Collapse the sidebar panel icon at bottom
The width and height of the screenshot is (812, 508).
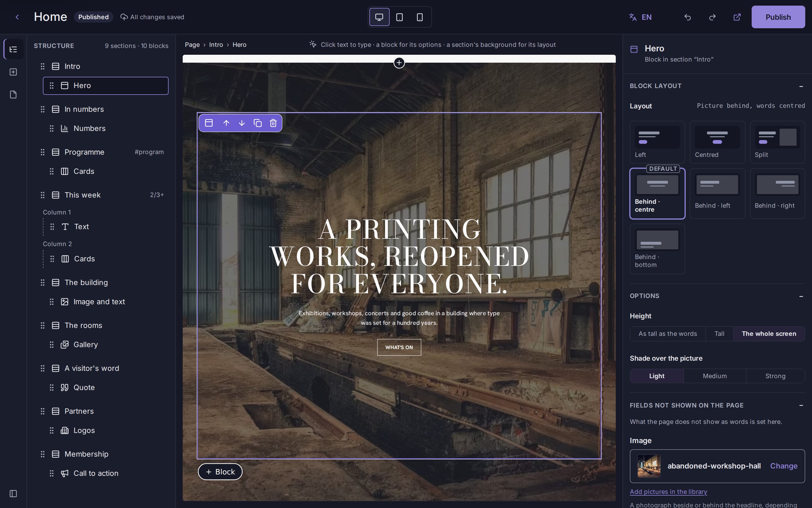pos(14,494)
